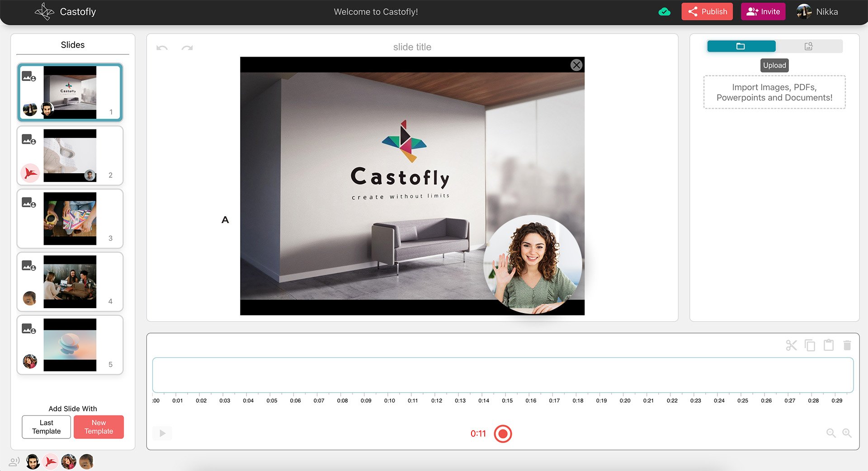Remove the slide image with X button
The image size is (868, 471).
[x=576, y=65]
